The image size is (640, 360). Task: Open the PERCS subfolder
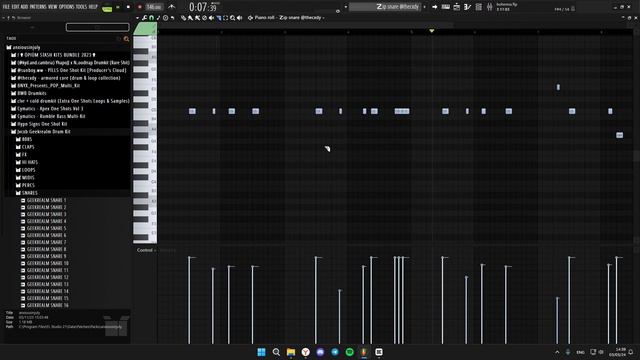coord(25,185)
